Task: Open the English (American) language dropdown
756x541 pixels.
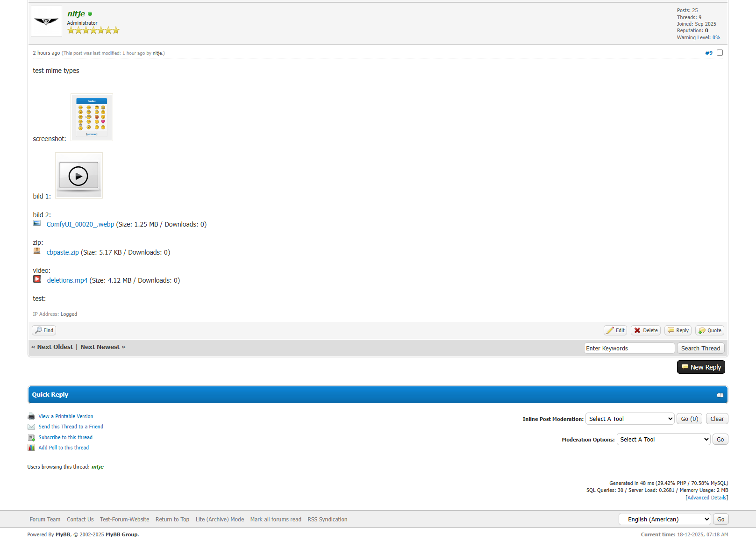Action: 664,520
